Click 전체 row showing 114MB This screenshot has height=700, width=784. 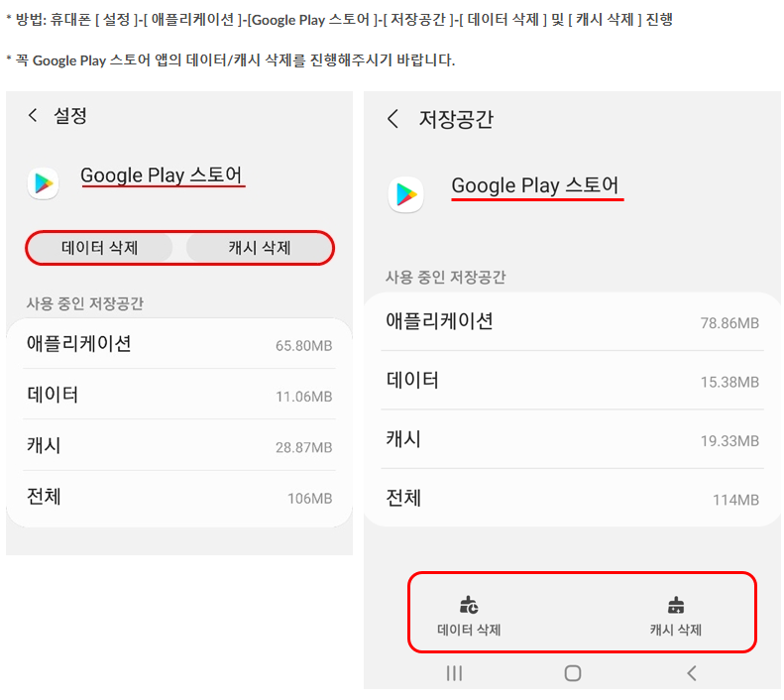[x=573, y=498]
